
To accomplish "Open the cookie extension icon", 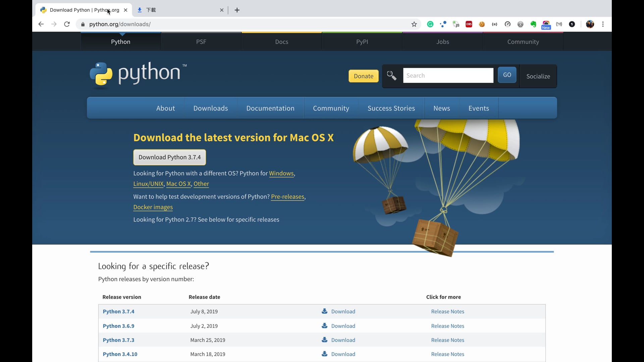I will click(482, 24).
